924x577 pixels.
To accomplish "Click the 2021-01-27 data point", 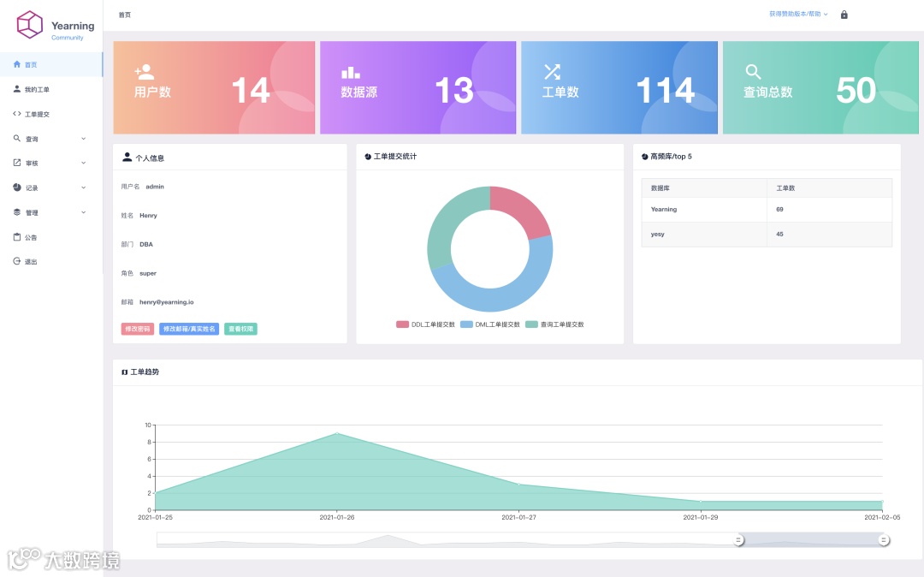I will [x=519, y=485].
